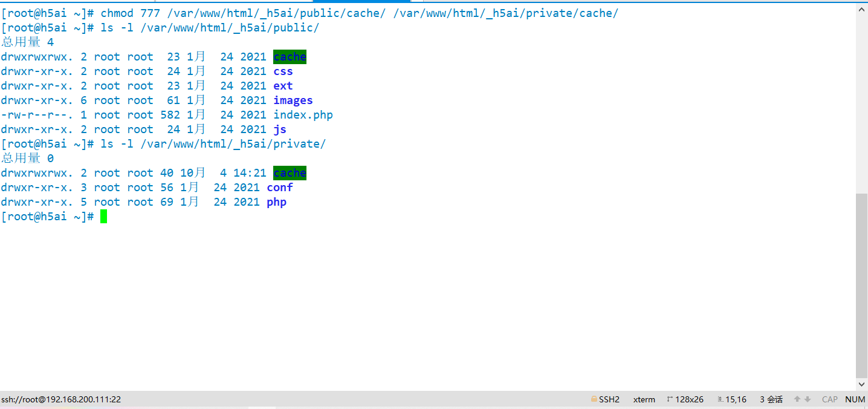Click the 'ls -l /var/www/html/_h5ai/public/' command
Viewport: 868px width, 409px height.
point(210,28)
